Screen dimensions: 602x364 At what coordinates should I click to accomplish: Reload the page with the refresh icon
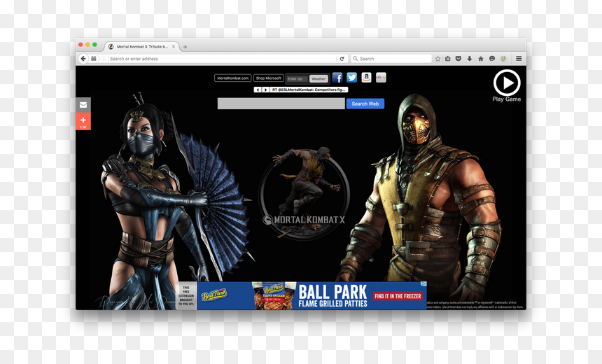342,59
